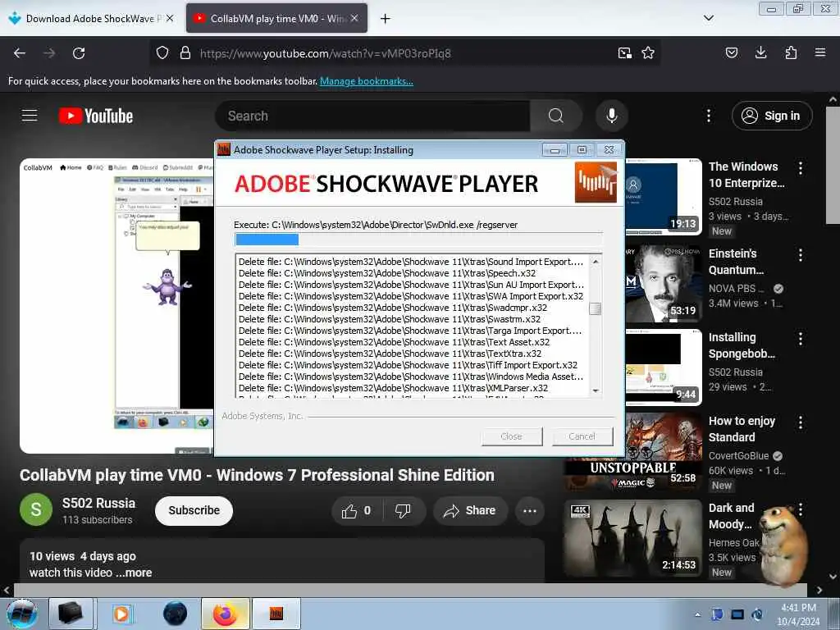Open The Windows 10 Enterprize video thumbnail
The width and height of the screenshot is (840, 630).
(x=663, y=197)
